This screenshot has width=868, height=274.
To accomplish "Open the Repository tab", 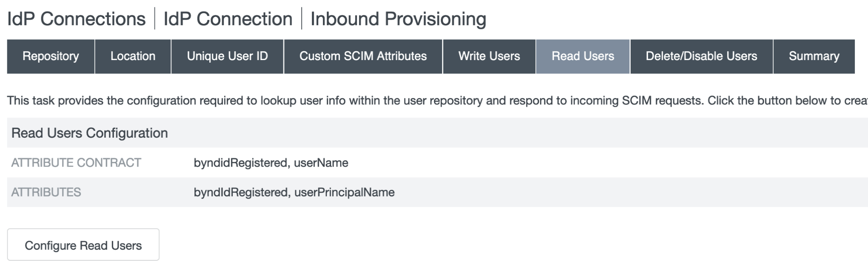I will [x=51, y=56].
